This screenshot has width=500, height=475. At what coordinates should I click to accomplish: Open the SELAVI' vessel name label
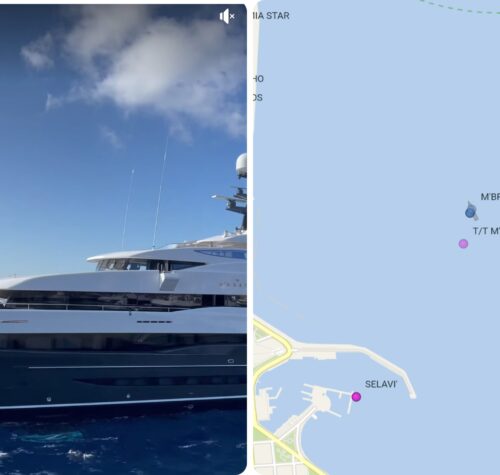(381, 384)
